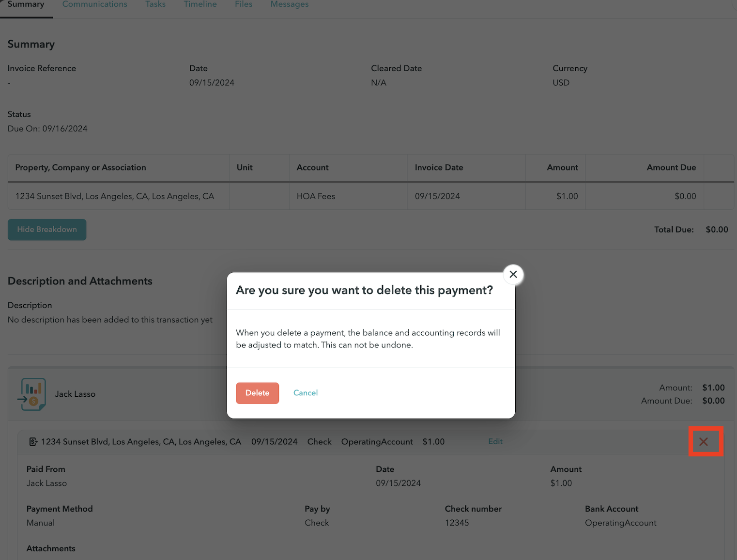
Task: Cancel the payment deletion
Action: [306, 393]
